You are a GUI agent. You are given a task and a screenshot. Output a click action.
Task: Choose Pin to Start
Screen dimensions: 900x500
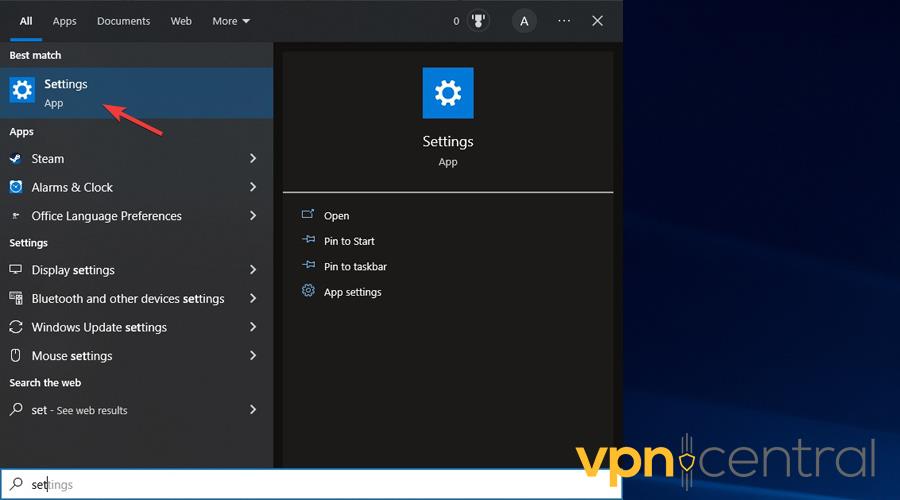point(349,241)
